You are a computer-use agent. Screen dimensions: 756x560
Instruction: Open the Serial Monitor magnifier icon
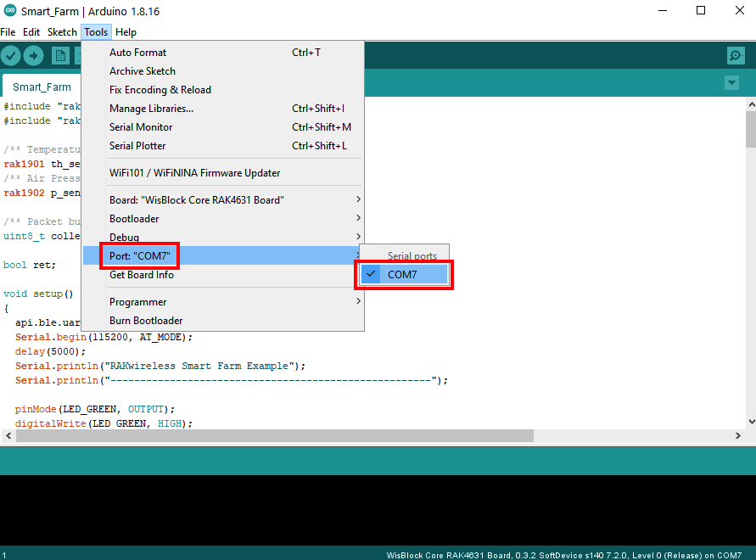point(736,55)
